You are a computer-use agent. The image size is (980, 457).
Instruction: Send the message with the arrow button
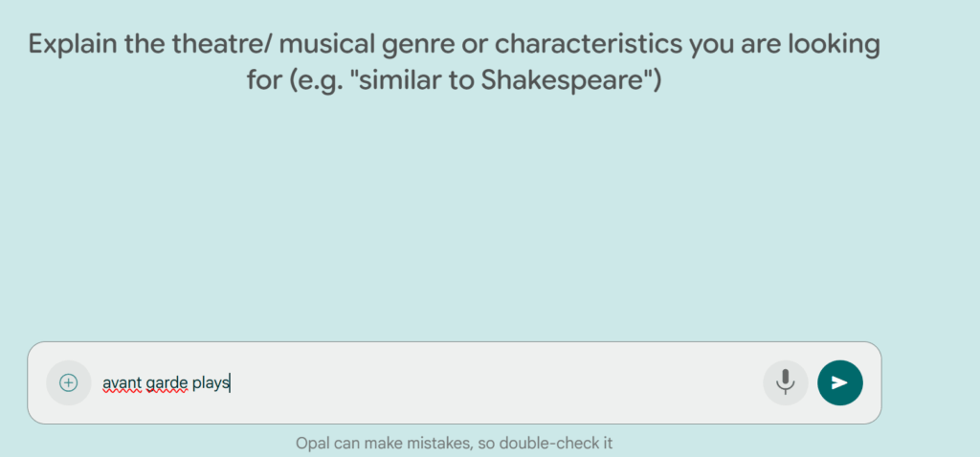click(x=840, y=382)
